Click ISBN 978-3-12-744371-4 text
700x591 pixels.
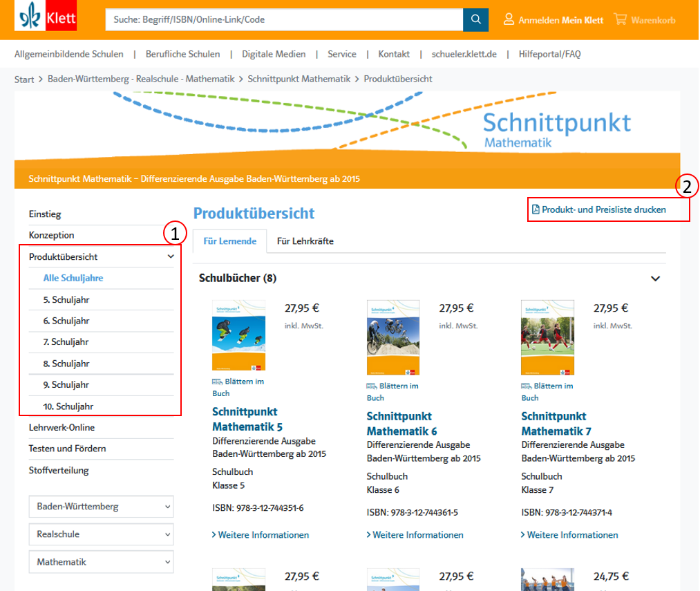pyautogui.click(x=567, y=512)
